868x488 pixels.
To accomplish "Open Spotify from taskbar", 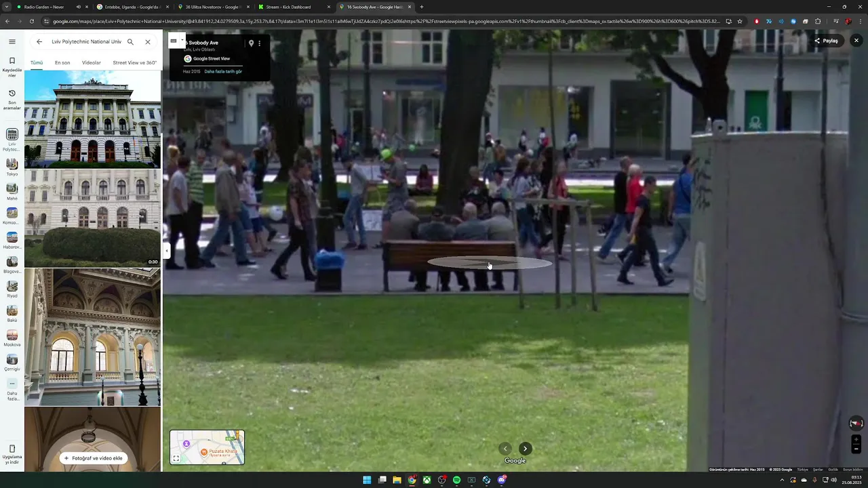I will click(x=456, y=480).
